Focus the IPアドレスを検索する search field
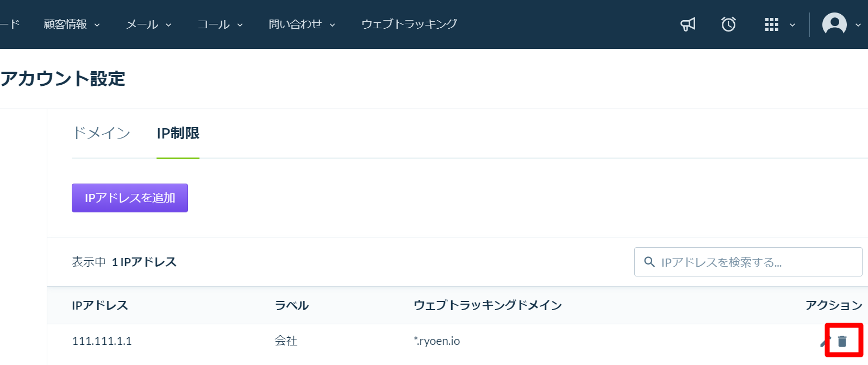The width and height of the screenshot is (868, 365). tap(748, 262)
